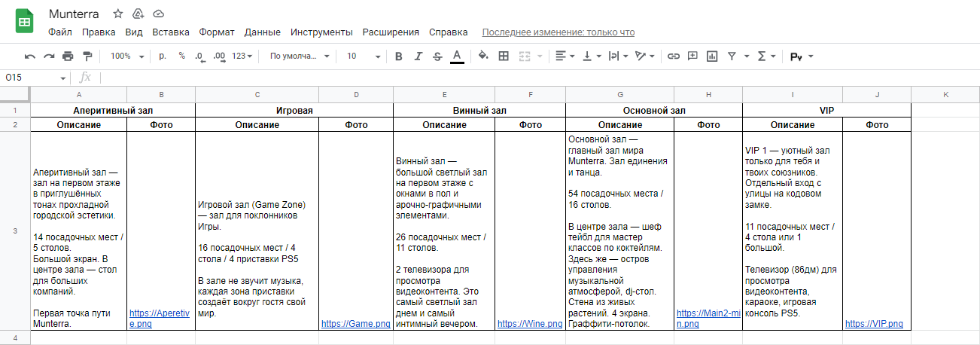Select row 3 header
Screen dimensions: 980x345
15,231
